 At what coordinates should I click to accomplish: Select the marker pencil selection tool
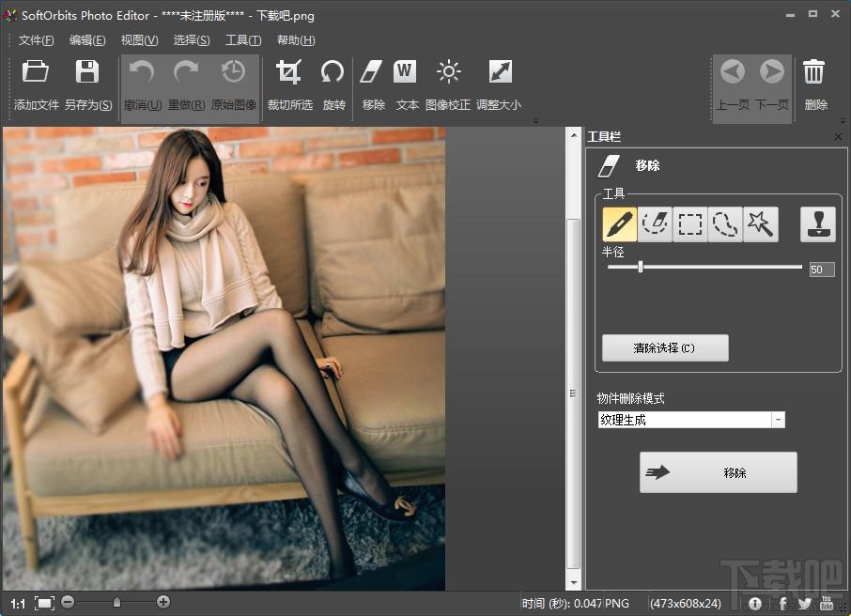(x=619, y=224)
